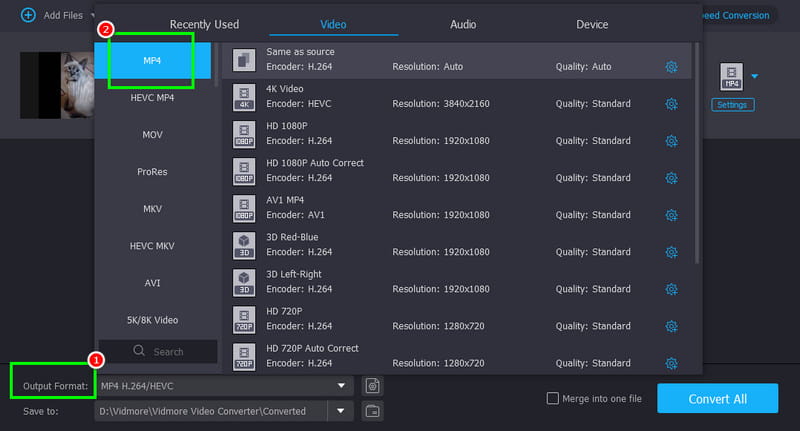
Task: Click the Add Files plus icon
Action: pos(27,15)
